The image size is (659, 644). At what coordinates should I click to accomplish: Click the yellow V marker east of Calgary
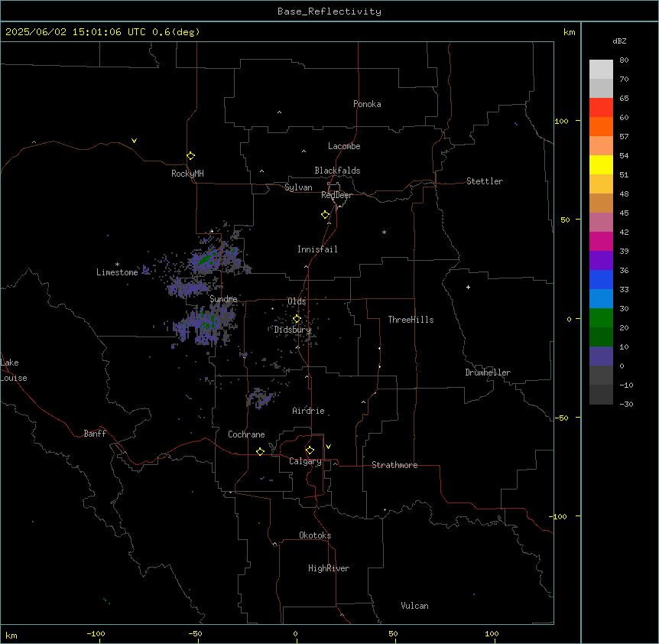328,447
